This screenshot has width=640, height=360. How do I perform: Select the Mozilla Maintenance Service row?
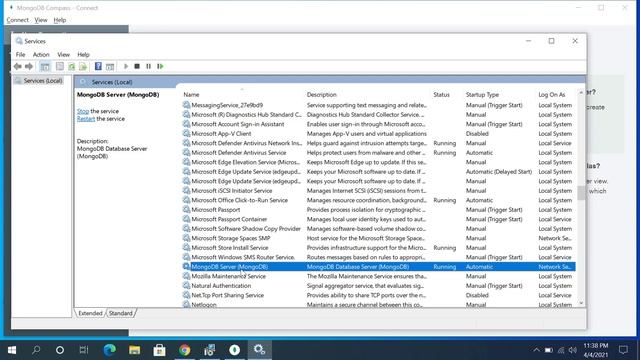point(379,276)
